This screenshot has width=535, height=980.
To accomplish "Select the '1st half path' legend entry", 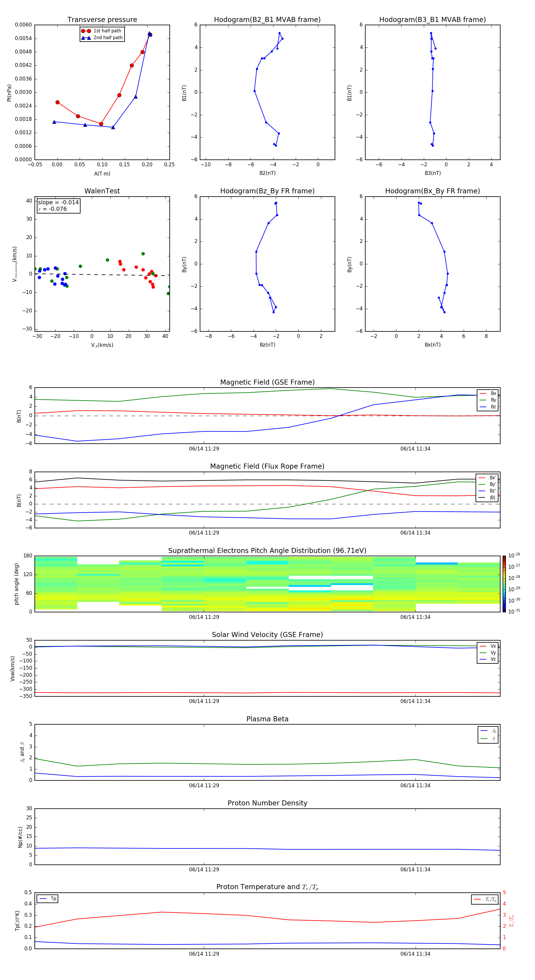I will coord(101,31).
